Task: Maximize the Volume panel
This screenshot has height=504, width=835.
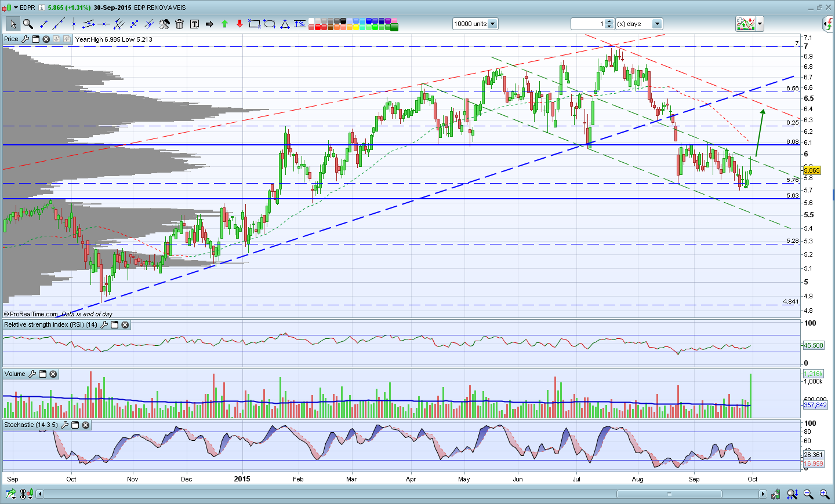Action: [x=43, y=374]
